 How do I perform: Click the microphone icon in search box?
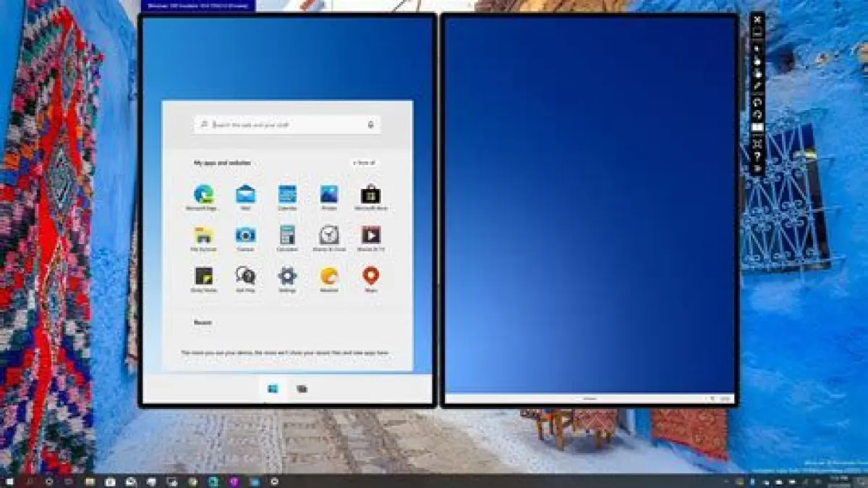tap(371, 125)
